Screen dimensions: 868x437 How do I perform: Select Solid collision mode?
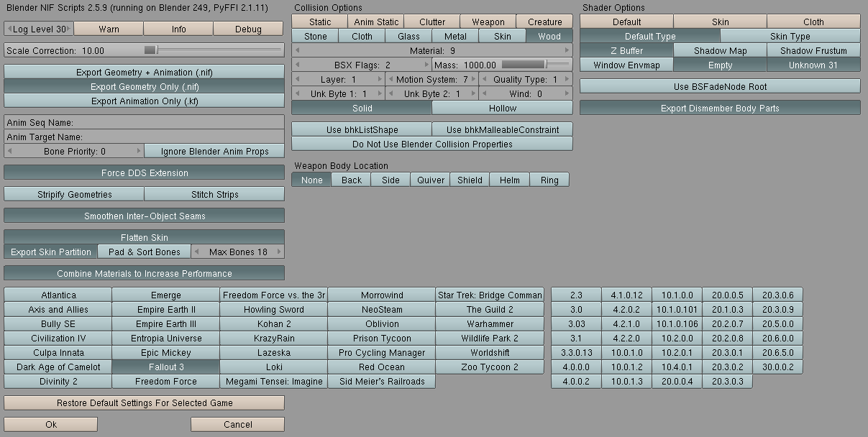[362, 108]
